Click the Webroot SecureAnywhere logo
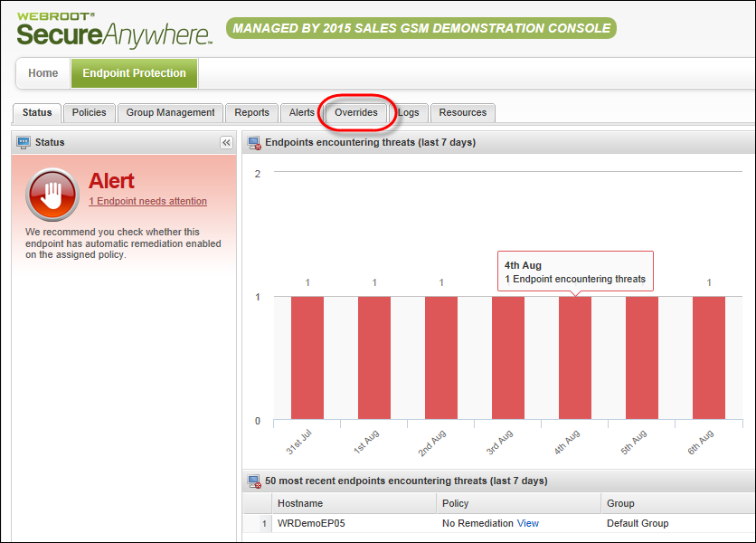Viewport: 756px width, 543px height. click(x=114, y=30)
